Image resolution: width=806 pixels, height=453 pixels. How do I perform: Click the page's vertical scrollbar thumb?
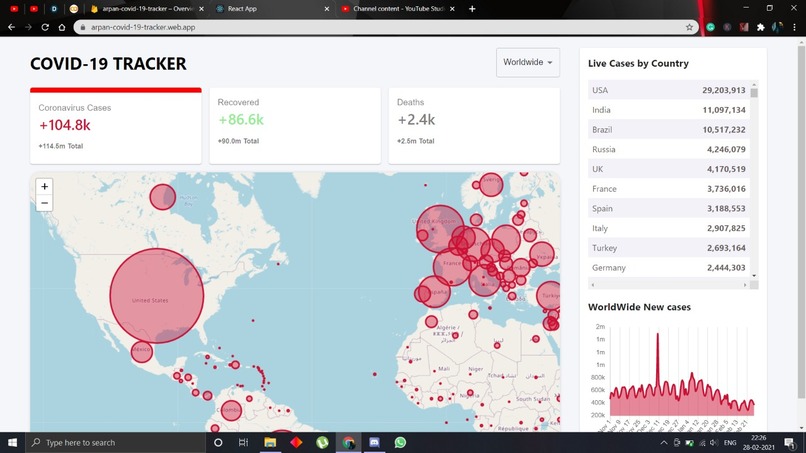click(x=801, y=221)
